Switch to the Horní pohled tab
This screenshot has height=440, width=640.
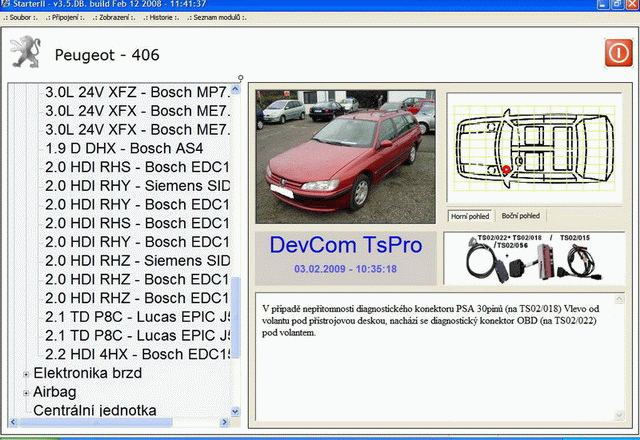(470, 216)
